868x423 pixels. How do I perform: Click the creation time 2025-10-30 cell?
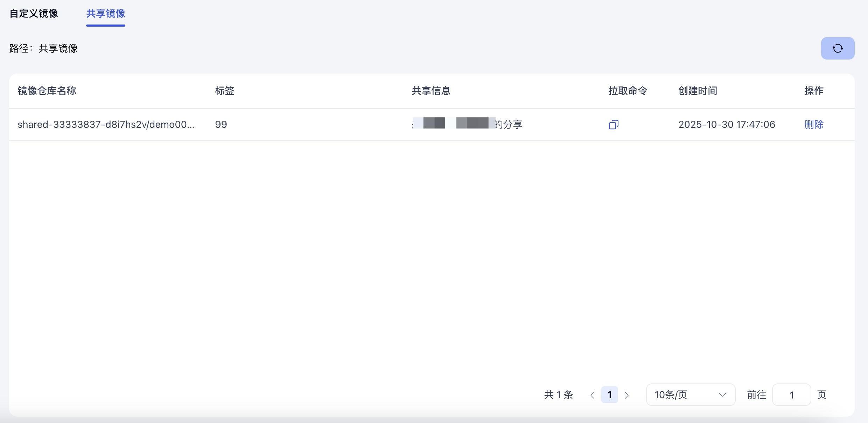pos(727,125)
